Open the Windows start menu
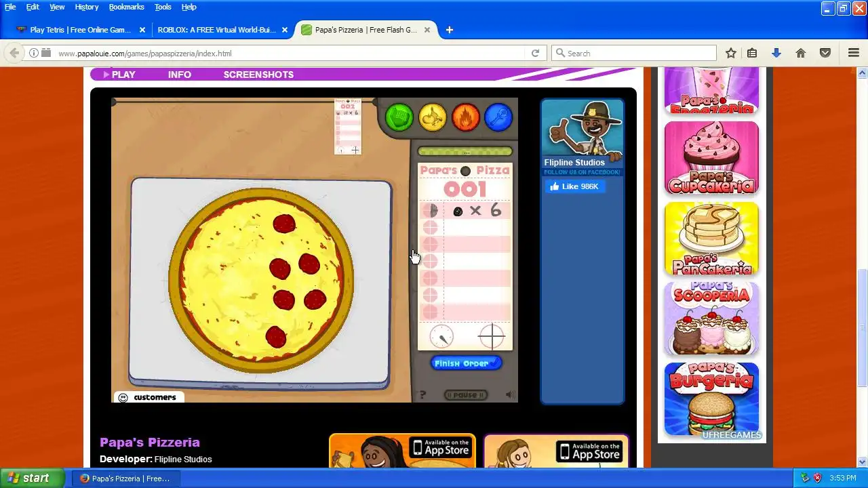868x488 pixels. pos(32,478)
